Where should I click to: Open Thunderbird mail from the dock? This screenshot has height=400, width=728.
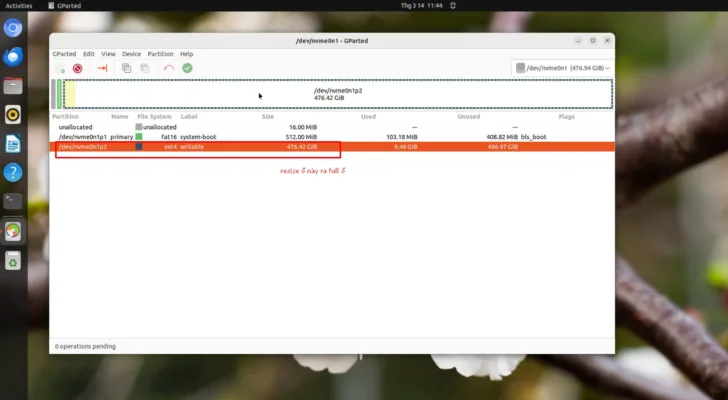click(13, 57)
